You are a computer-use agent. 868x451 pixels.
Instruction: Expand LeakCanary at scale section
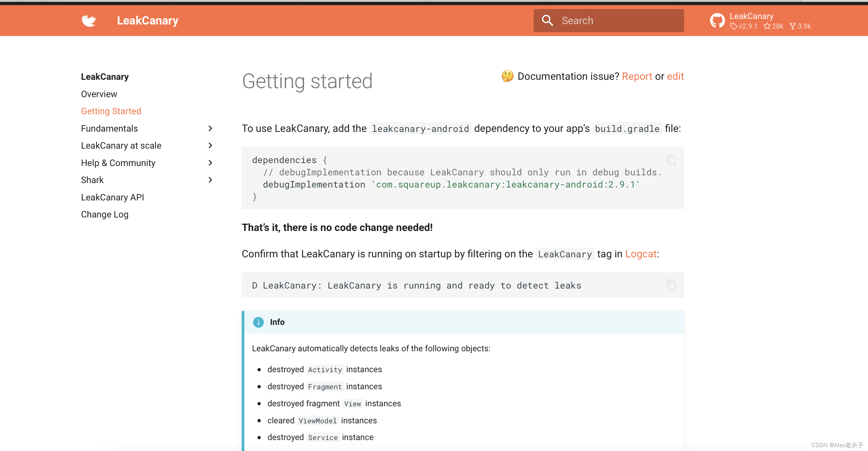(210, 145)
